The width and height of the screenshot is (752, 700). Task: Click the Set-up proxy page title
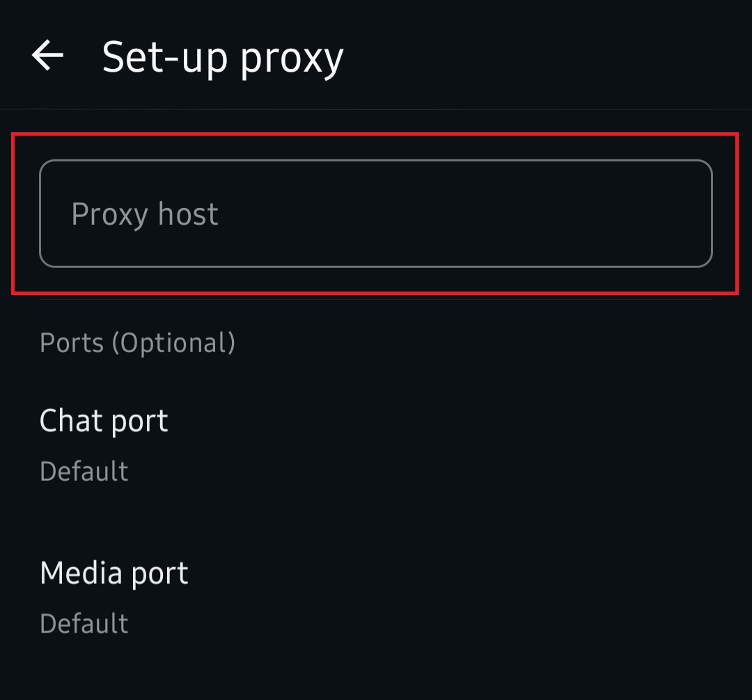223,57
